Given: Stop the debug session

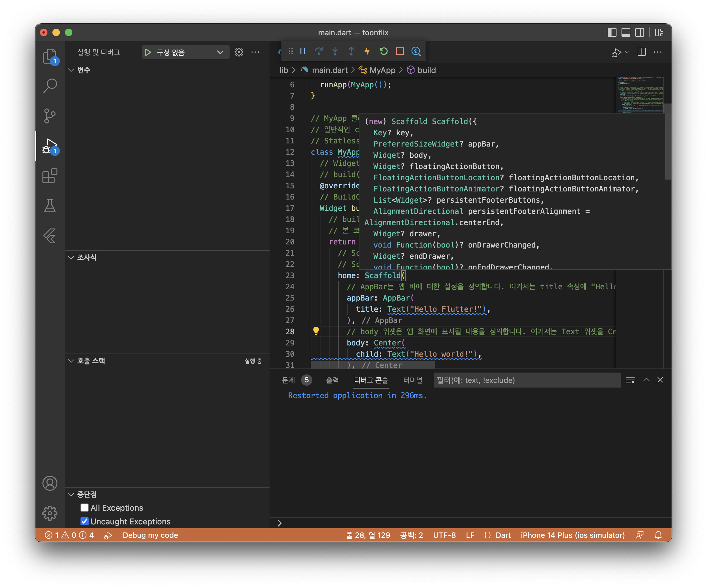Looking at the screenshot, I should pos(400,51).
